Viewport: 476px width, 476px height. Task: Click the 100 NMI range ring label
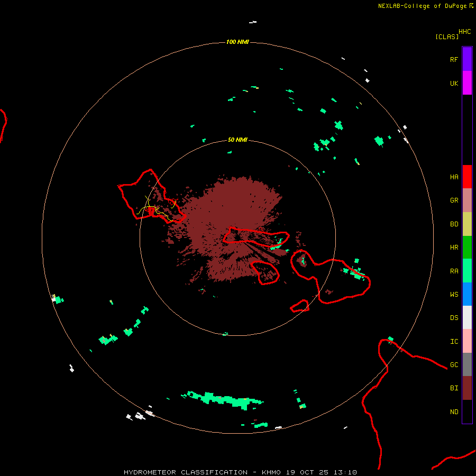pos(237,42)
